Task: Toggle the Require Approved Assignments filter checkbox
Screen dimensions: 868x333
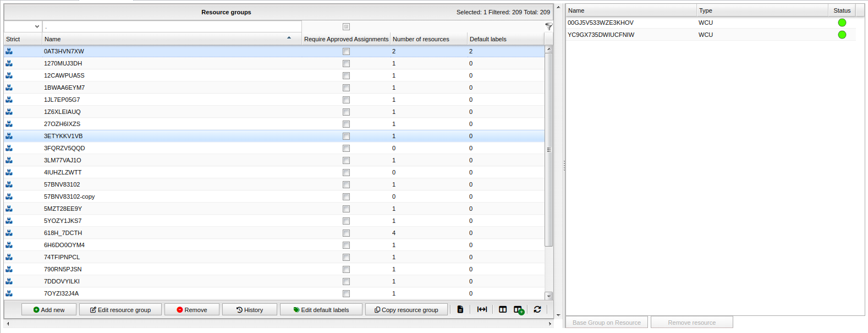Action: [346, 26]
